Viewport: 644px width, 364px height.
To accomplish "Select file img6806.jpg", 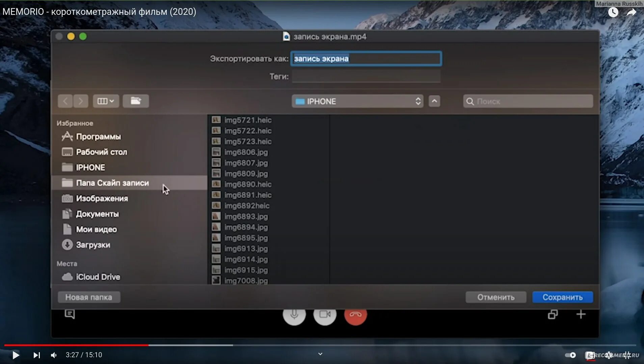I will pyautogui.click(x=246, y=152).
